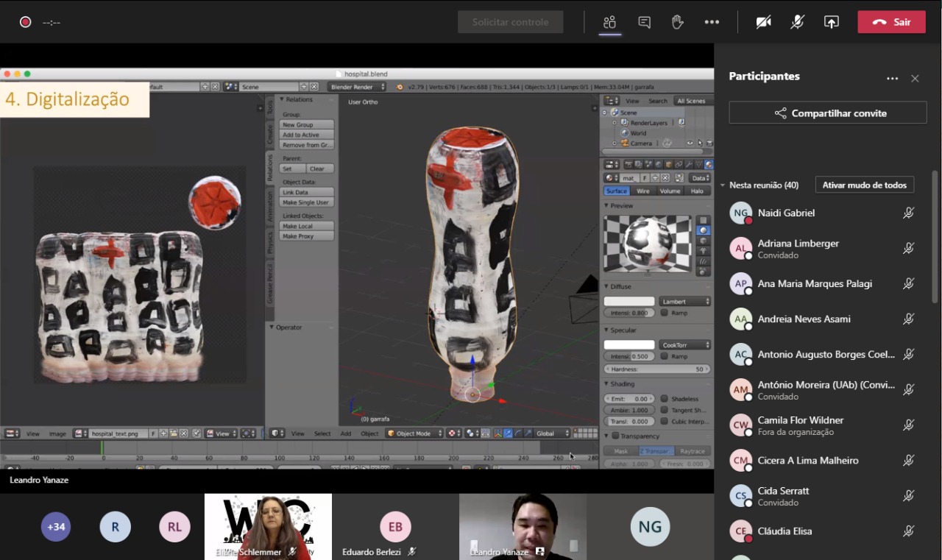Switch to the Surface material type tab
Screen dimensions: 942x560
pos(617,191)
